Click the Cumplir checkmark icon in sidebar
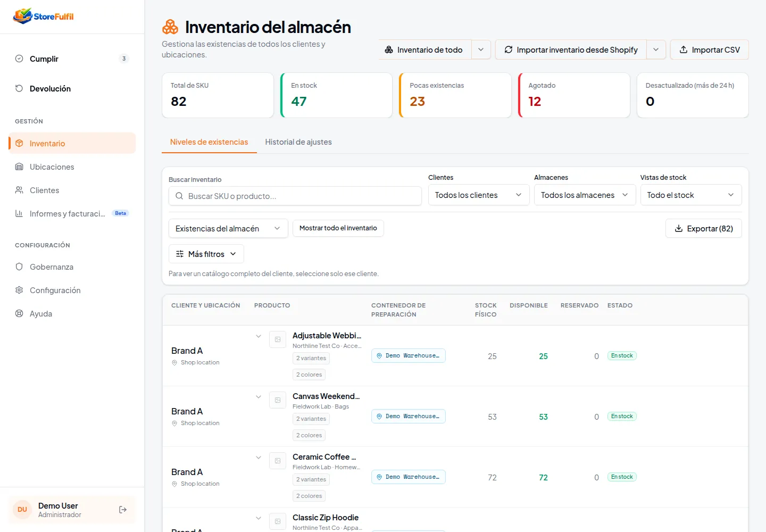The image size is (766, 532). pos(19,59)
